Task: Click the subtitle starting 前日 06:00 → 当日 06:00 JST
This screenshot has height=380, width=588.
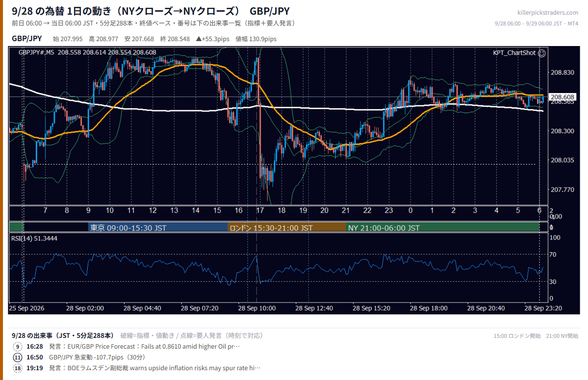Action: click(x=153, y=23)
